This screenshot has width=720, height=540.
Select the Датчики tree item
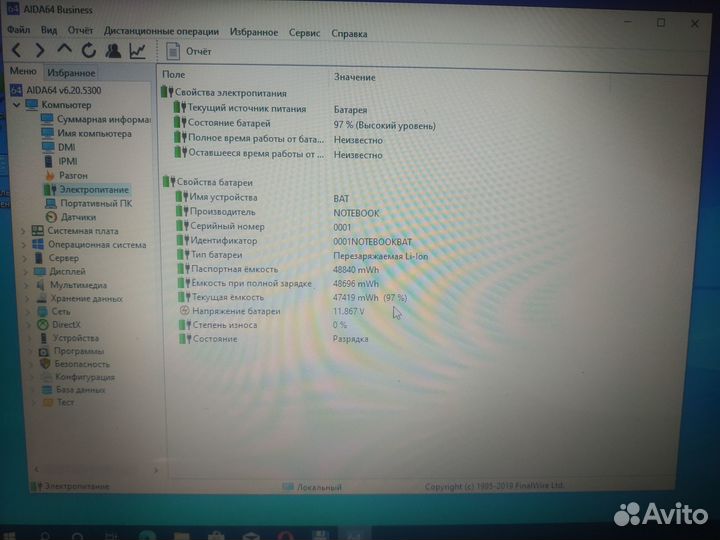coord(71,217)
